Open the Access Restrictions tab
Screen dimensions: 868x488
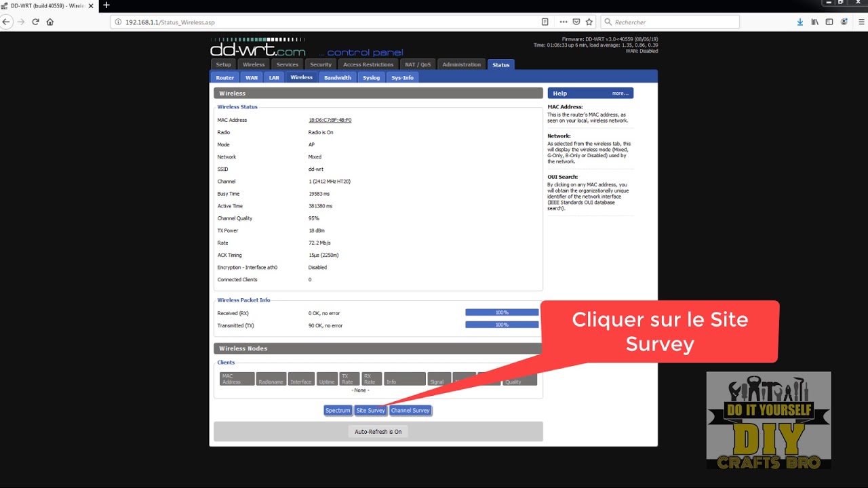(x=368, y=64)
